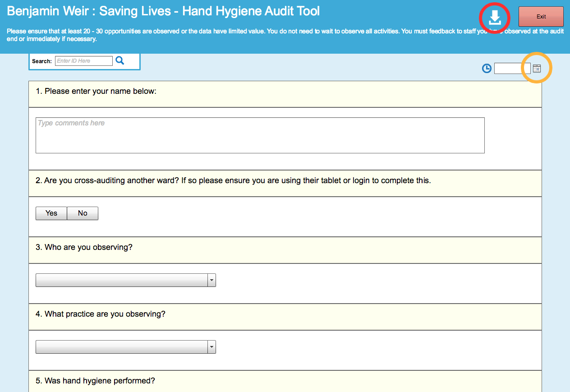This screenshot has width=570, height=392.
Task: Click question 2 cross-auditing text
Action: (x=233, y=180)
